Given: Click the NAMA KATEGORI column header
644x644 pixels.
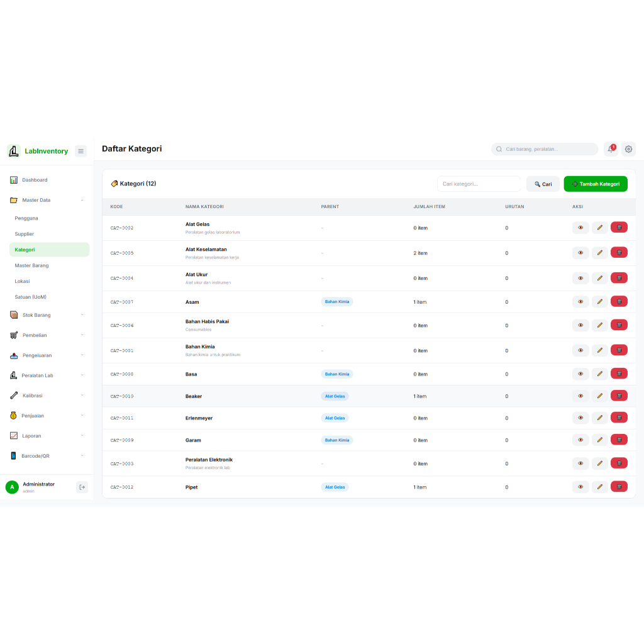Looking at the screenshot, I should pyautogui.click(x=204, y=206).
